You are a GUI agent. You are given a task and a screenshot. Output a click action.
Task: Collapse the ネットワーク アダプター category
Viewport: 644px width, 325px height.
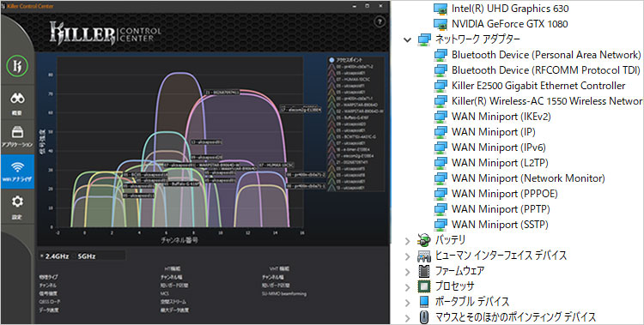click(x=407, y=39)
